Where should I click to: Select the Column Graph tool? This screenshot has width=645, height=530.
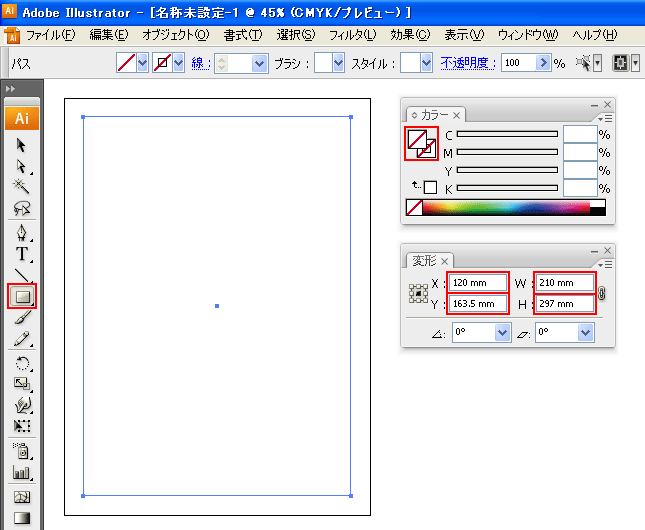tap(22, 472)
